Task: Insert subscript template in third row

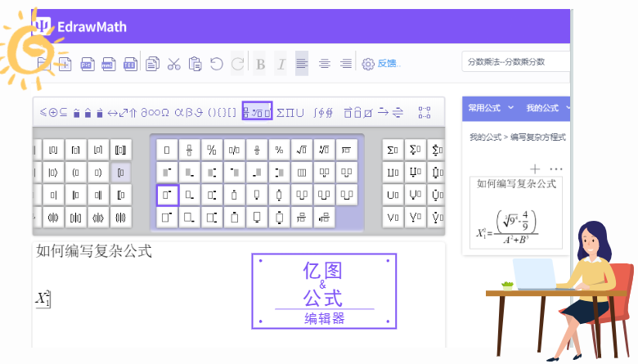Action: [x=189, y=195]
